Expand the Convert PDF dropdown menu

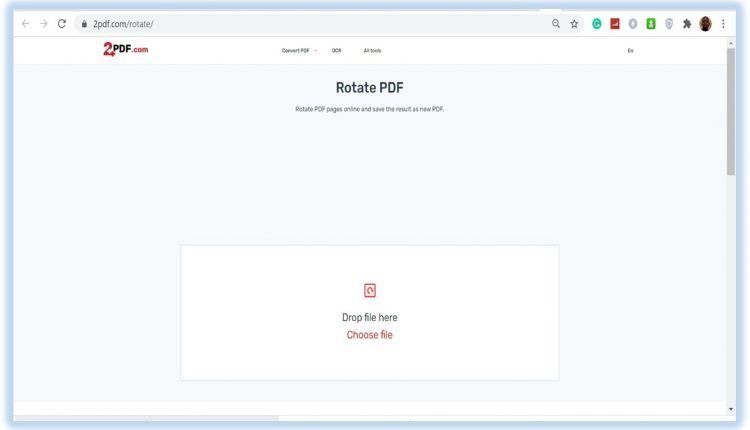(299, 50)
